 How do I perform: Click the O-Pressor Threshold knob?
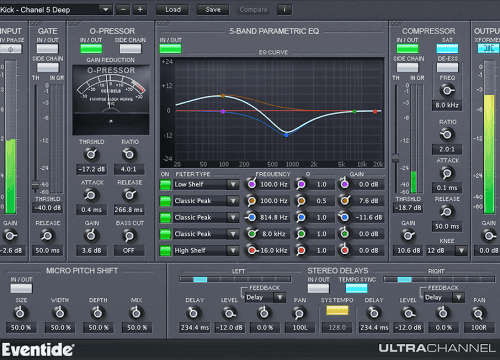pyautogui.click(x=91, y=154)
